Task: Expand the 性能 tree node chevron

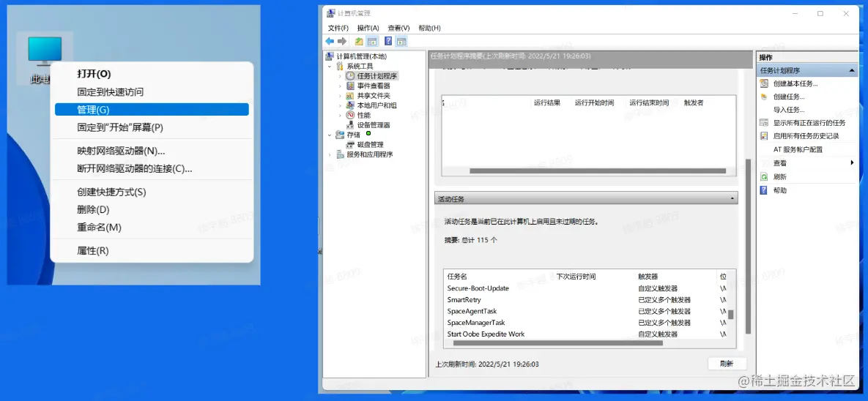Action: [x=341, y=115]
